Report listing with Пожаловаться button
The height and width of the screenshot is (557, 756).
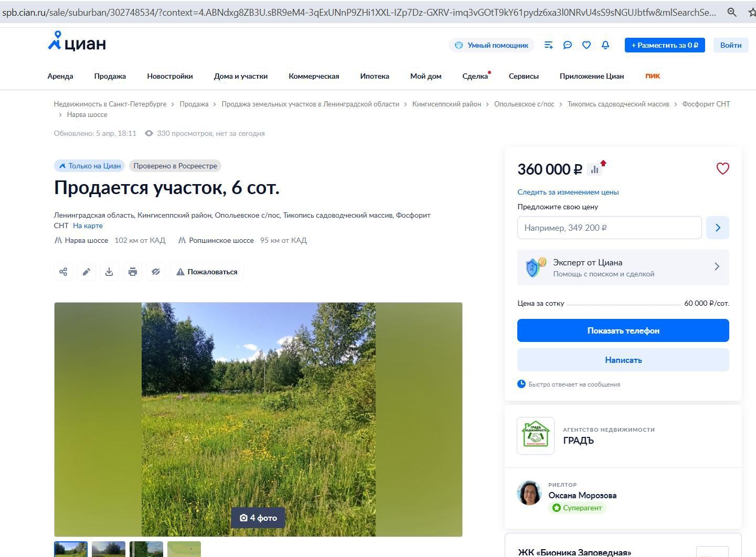pyautogui.click(x=207, y=272)
